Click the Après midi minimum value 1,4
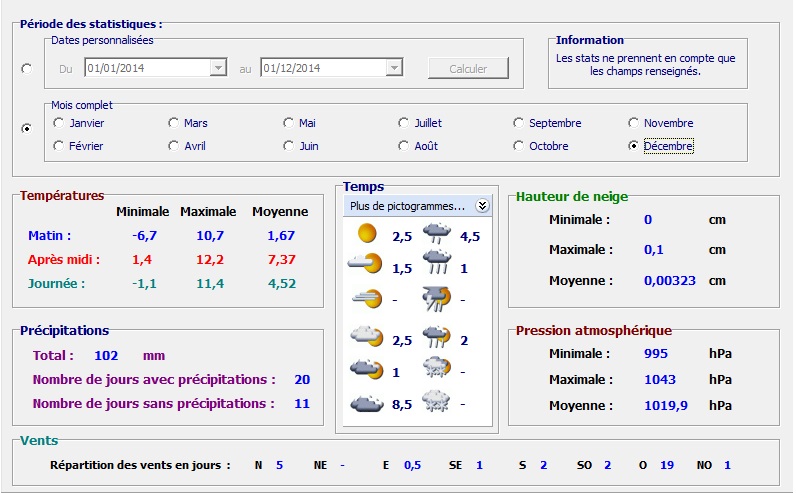796x493 pixels. tap(142, 259)
